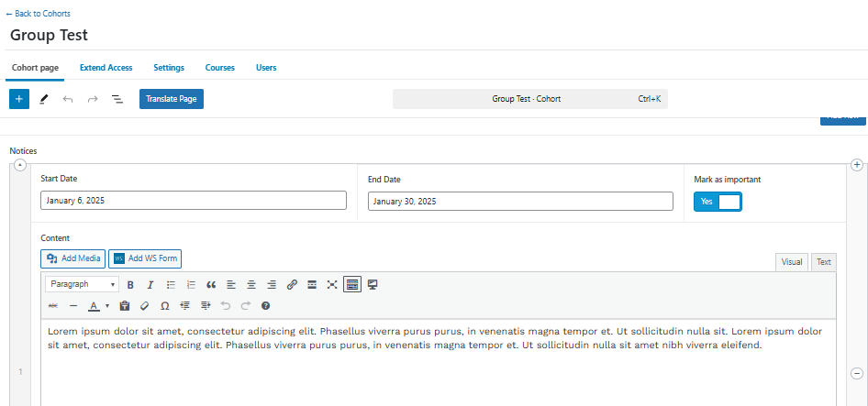Image resolution: width=868 pixels, height=406 pixels.
Task: Toggle the toolbar toggle button
Action: point(352,285)
